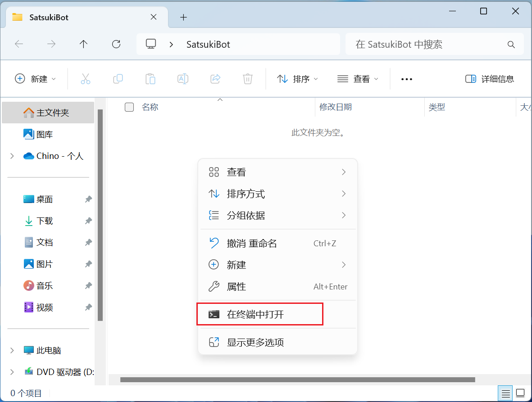The height and width of the screenshot is (402, 532).
Task: Unpin 文档 using its pin icon
Action: pos(88,242)
